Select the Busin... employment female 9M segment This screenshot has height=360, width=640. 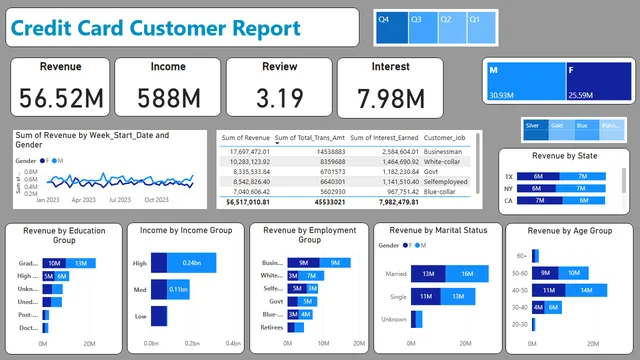303,263
